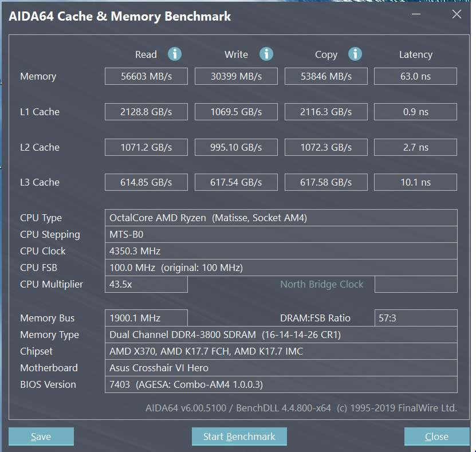
Task: Minimize the AIDA64 benchmark window
Action: click(416, 14)
